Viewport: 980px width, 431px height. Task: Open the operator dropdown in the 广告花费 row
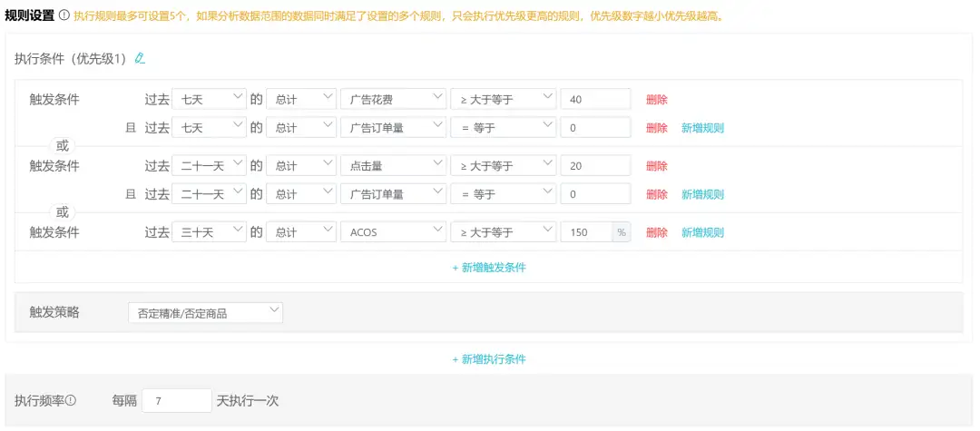tap(503, 99)
